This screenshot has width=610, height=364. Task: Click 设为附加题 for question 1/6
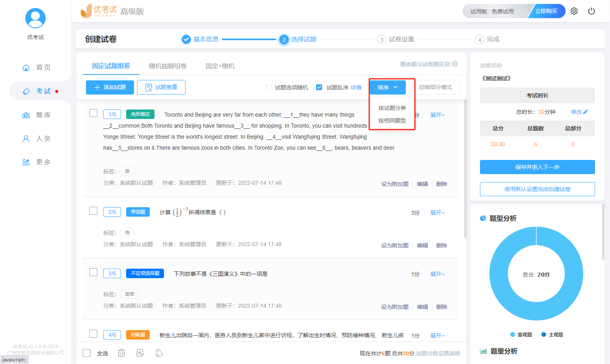point(395,184)
